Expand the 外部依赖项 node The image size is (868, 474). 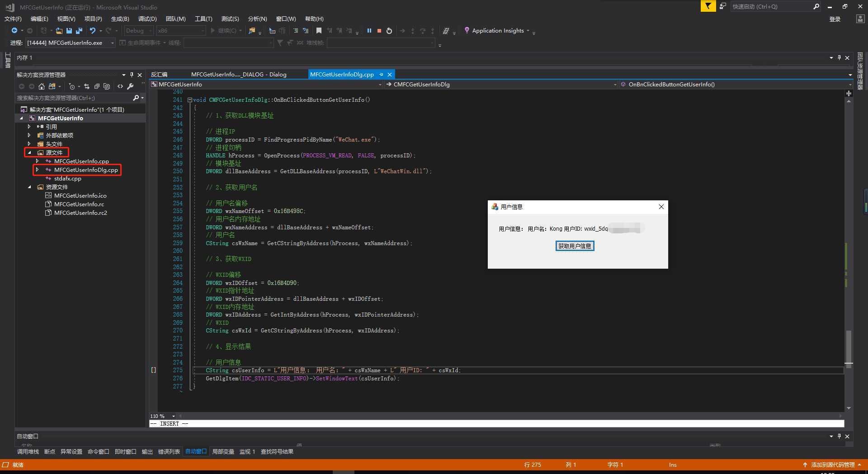click(x=29, y=135)
